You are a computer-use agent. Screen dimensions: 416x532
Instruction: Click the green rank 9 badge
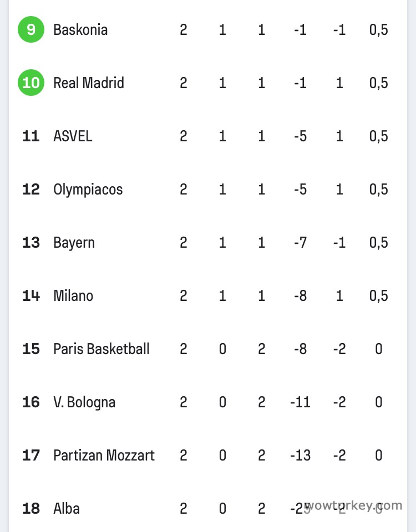pyautogui.click(x=31, y=29)
